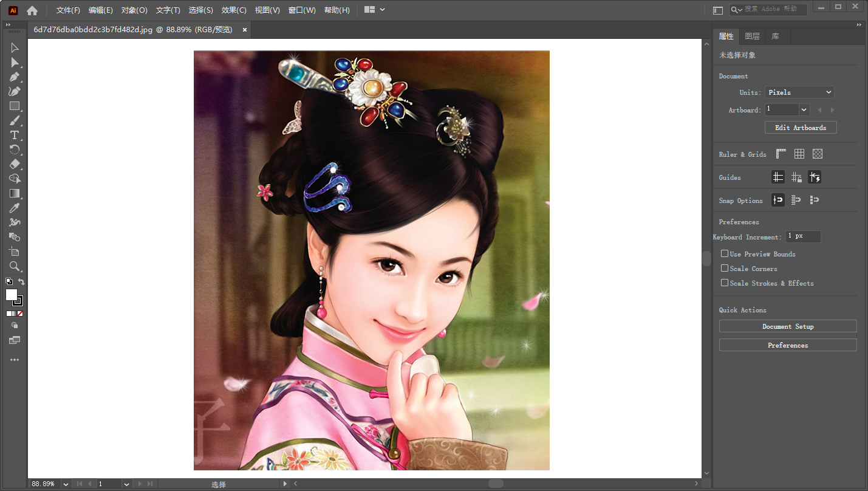Open the Units dropdown
The height and width of the screenshot is (491, 868).
click(799, 92)
